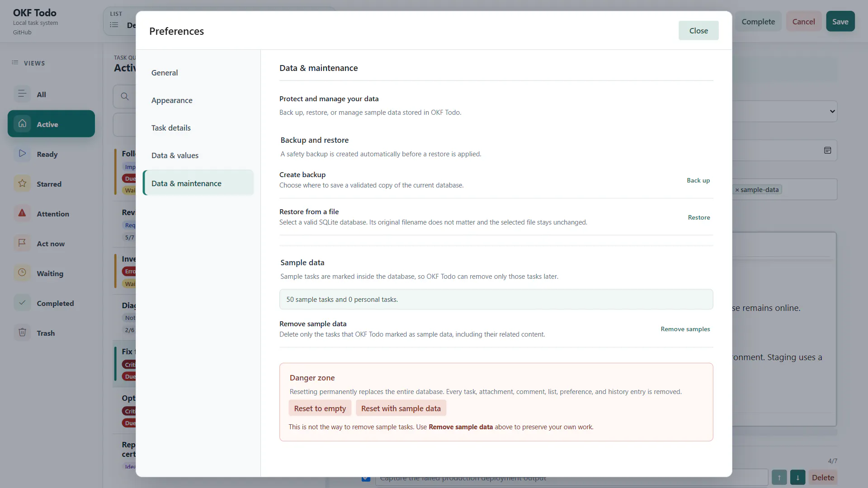Image resolution: width=868 pixels, height=488 pixels.
Task: Open the GitHub link
Action: point(22,33)
